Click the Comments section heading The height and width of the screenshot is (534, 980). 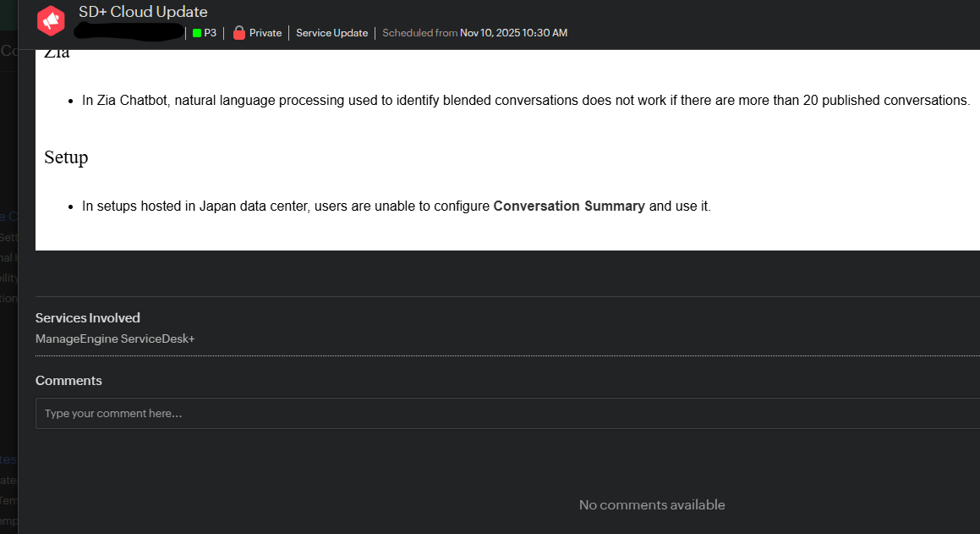(68, 381)
